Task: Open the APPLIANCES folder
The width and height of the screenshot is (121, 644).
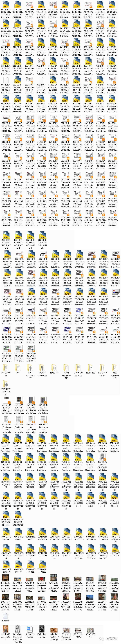Action: (x=6, y=369)
